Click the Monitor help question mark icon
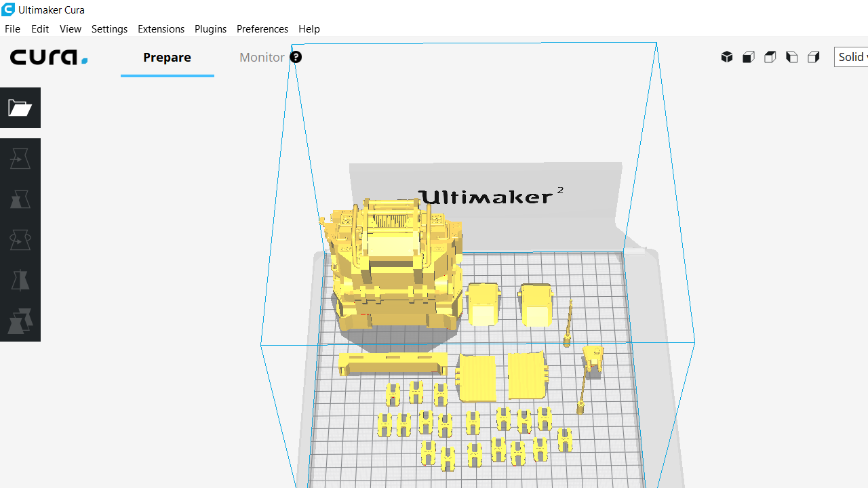The width and height of the screenshot is (868, 488). (296, 57)
